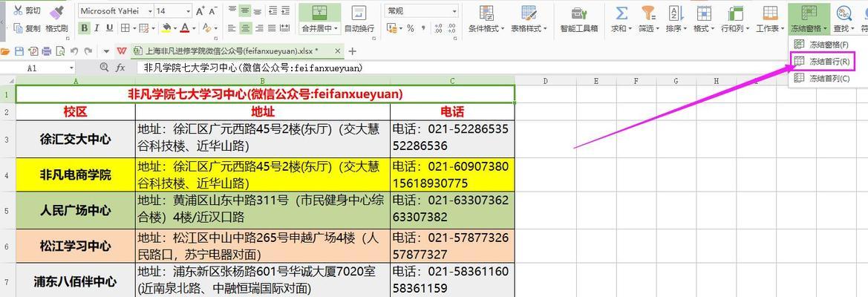Click the fx insert function button
868x297 pixels.
click(120, 68)
